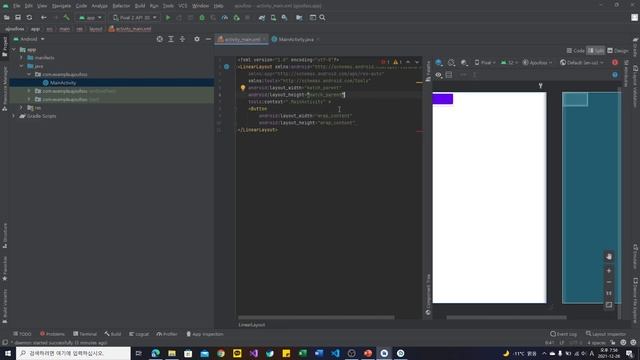Run the app with the green play button
The image size is (640, 360).
pos(168,18)
